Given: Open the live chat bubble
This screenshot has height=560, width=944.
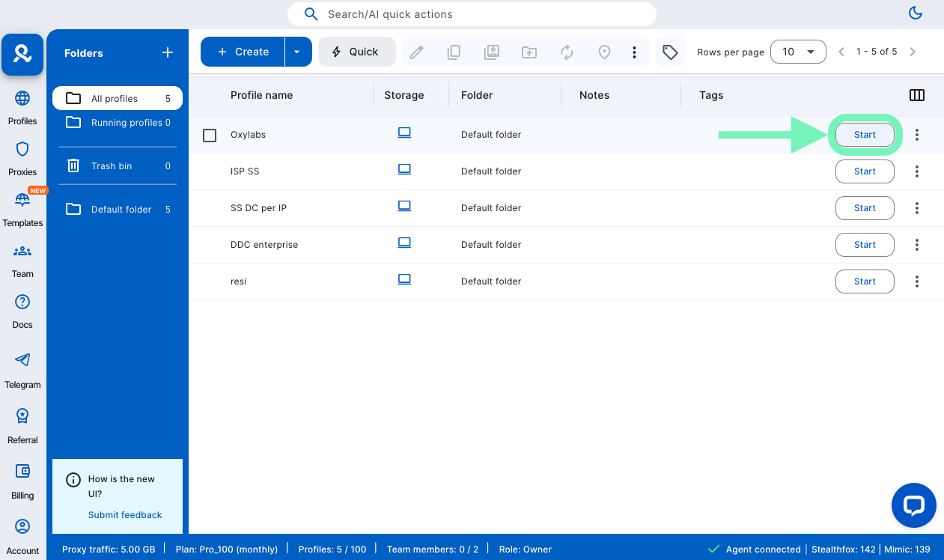Looking at the screenshot, I should point(913,505).
